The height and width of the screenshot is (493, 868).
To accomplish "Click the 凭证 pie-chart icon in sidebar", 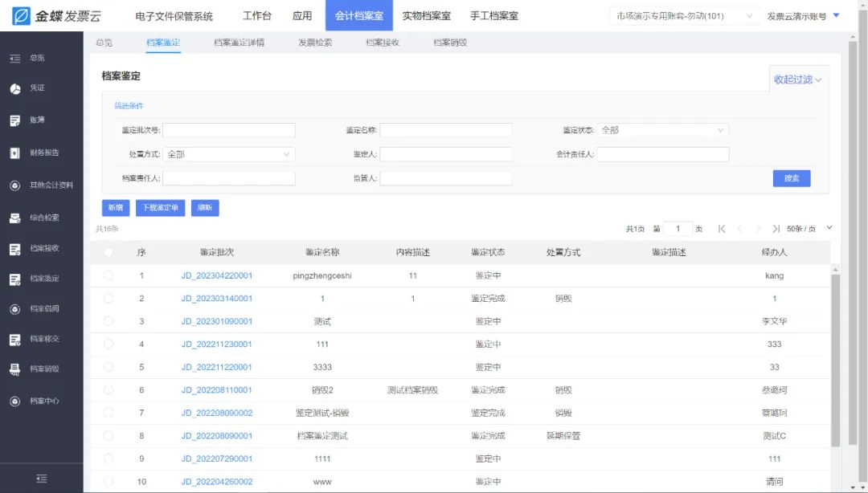I will coord(15,88).
